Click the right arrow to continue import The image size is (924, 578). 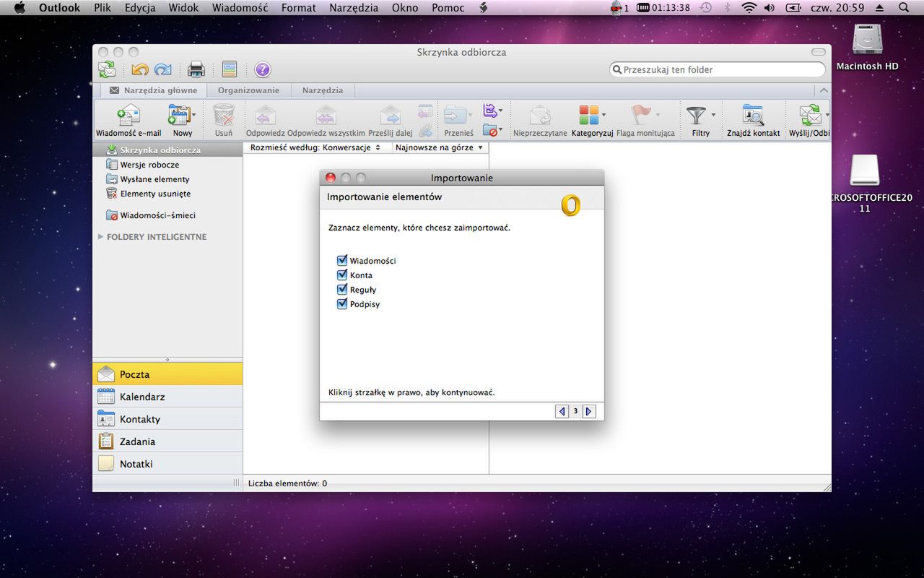589,411
